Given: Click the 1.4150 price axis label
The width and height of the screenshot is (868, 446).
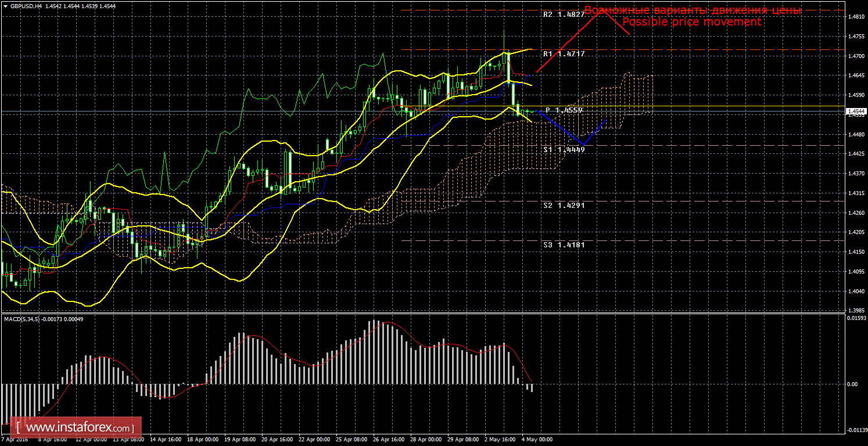Looking at the screenshot, I should coord(856,252).
